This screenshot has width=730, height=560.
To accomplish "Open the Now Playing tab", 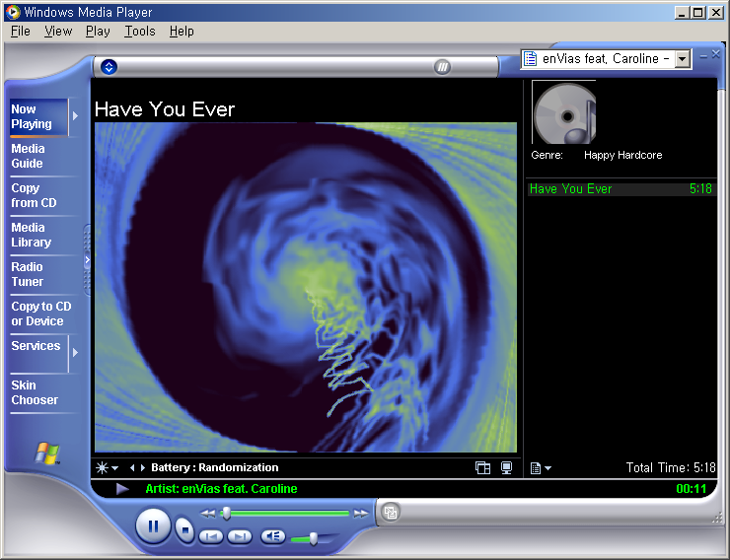I will point(38,116).
